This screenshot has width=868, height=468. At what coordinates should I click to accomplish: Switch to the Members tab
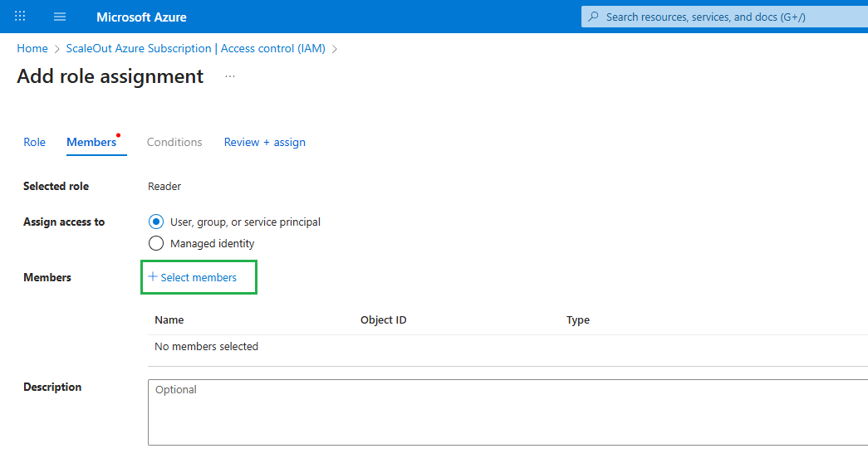[91, 142]
